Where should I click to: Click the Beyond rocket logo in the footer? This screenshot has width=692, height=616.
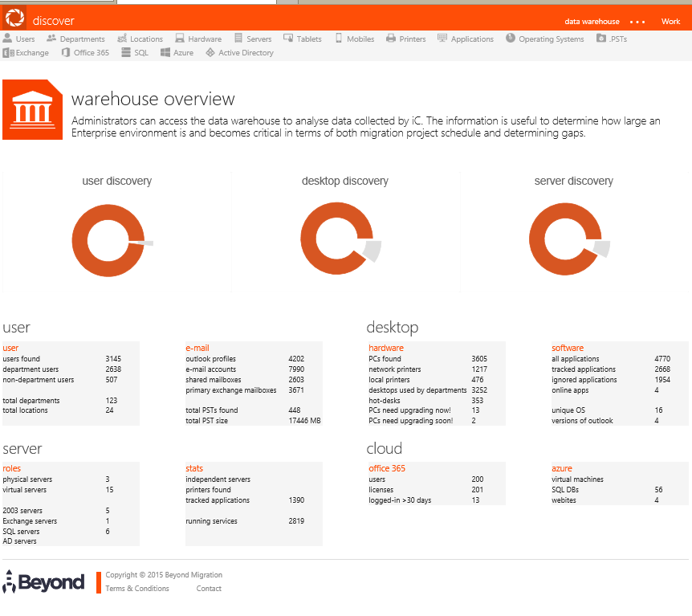click(x=43, y=581)
